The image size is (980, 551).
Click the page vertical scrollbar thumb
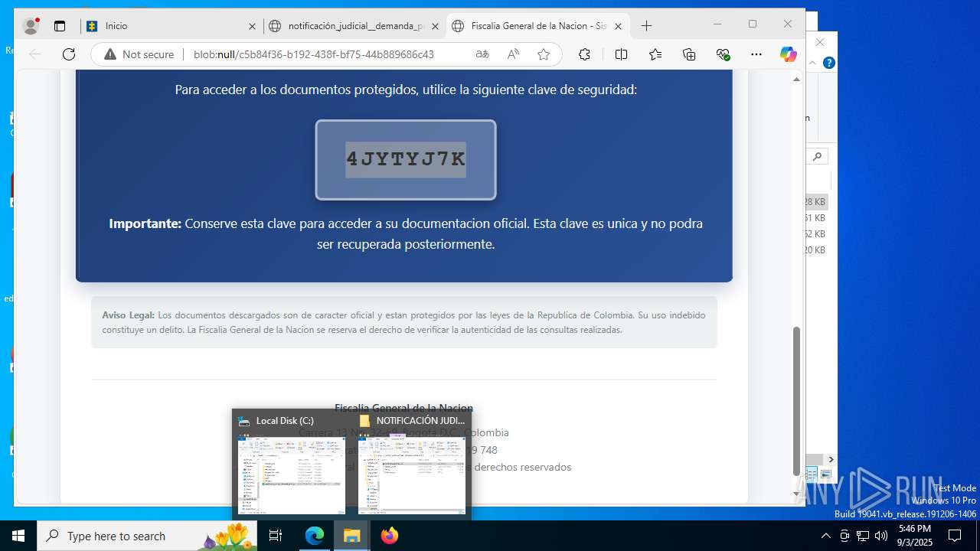tap(796, 401)
